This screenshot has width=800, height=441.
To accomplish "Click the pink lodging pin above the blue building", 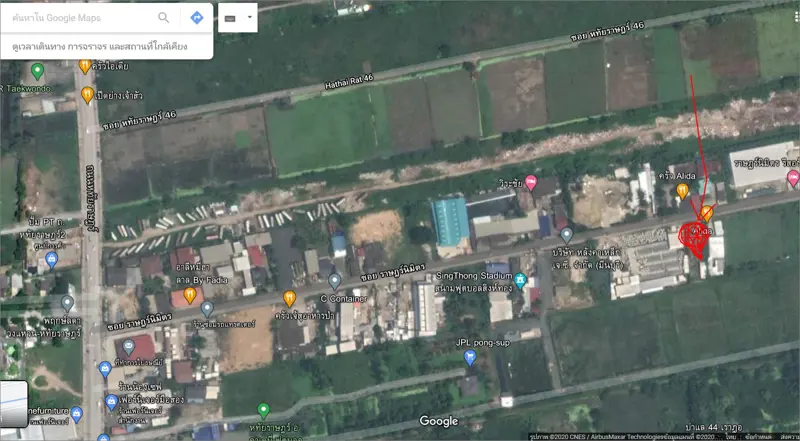I will 531,182.
